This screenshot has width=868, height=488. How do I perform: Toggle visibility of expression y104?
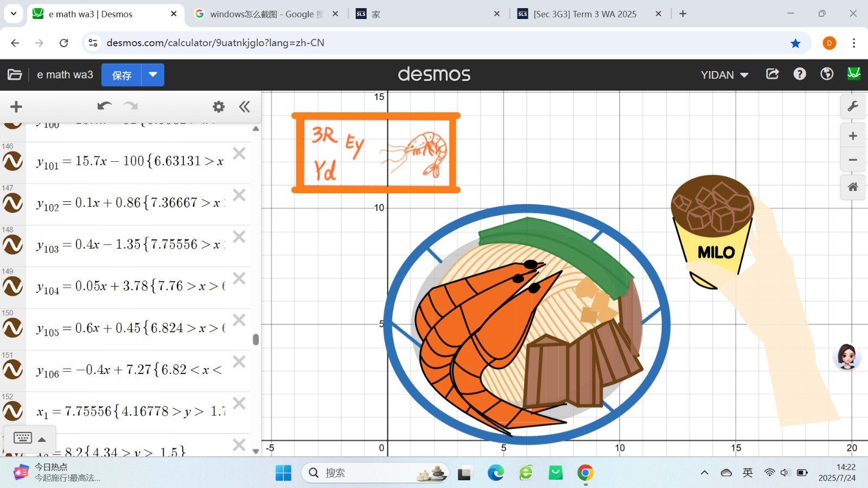pyautogui.click(x=13, y=286)
